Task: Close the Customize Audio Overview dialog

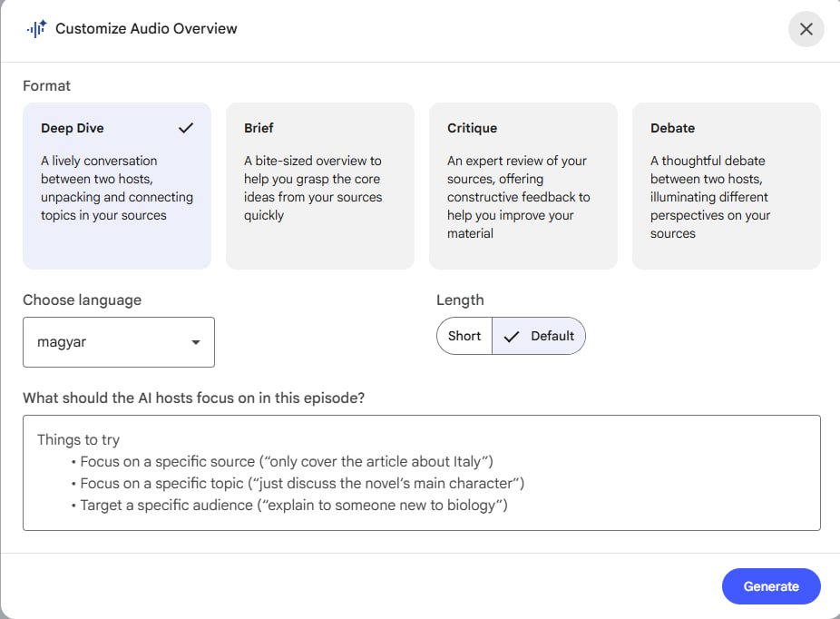Action: 806,29
